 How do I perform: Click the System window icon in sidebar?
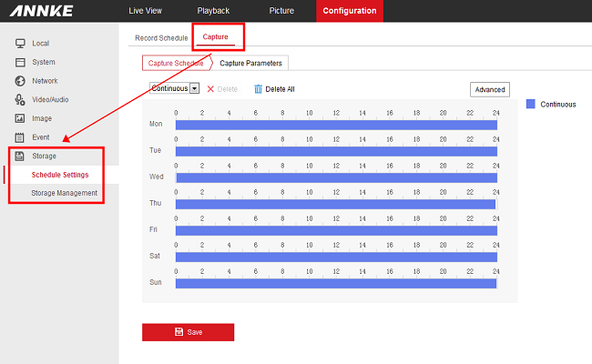tap(20, 62)
